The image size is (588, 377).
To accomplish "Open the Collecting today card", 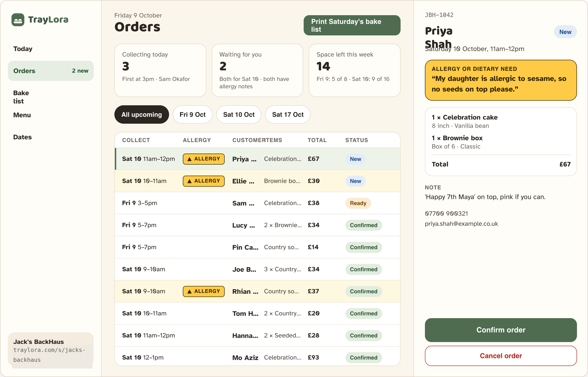I will click(160, 70).
